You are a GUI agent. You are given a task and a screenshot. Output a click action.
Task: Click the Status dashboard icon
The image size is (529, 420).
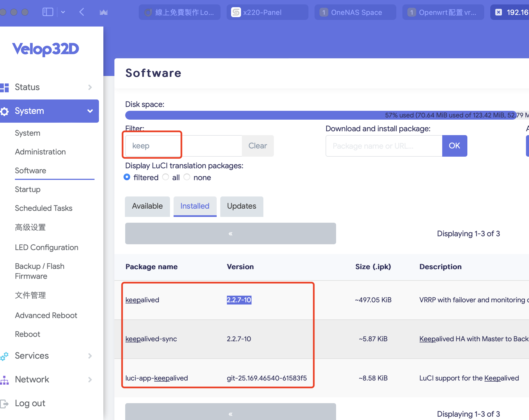point(5,87)
